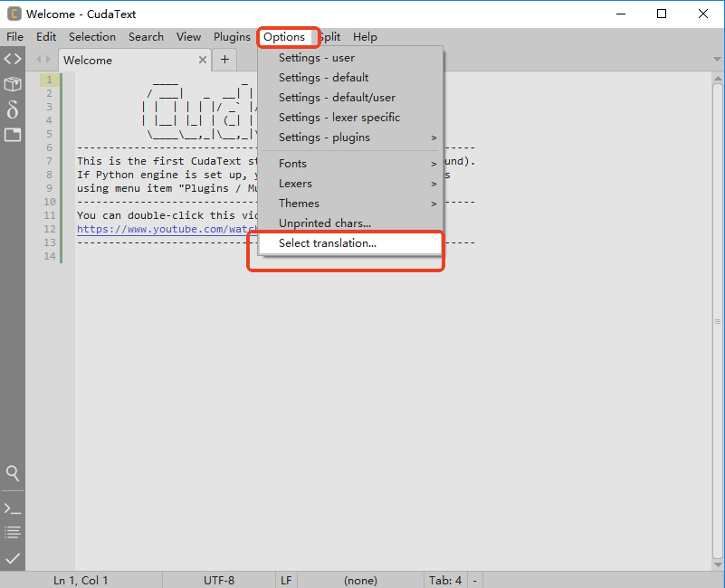The image size is (725, 588).
Task: Open the Edit menu
Action: pos(46,37)
